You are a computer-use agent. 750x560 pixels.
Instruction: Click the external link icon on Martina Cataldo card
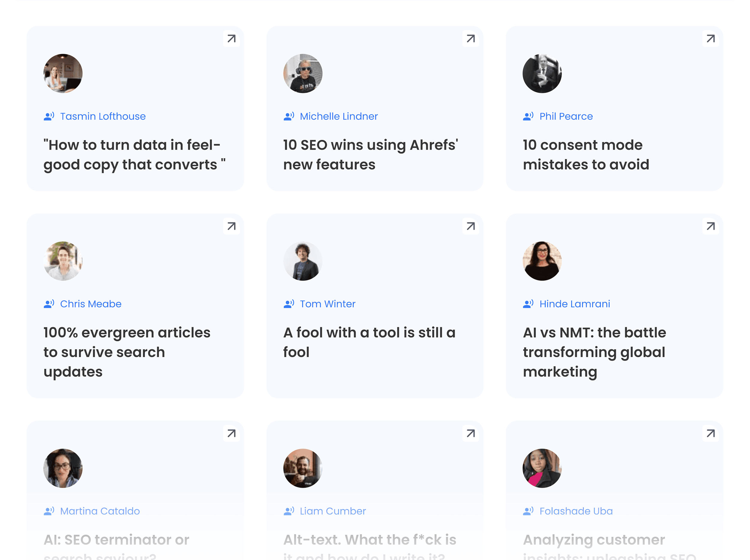[231, 434]
